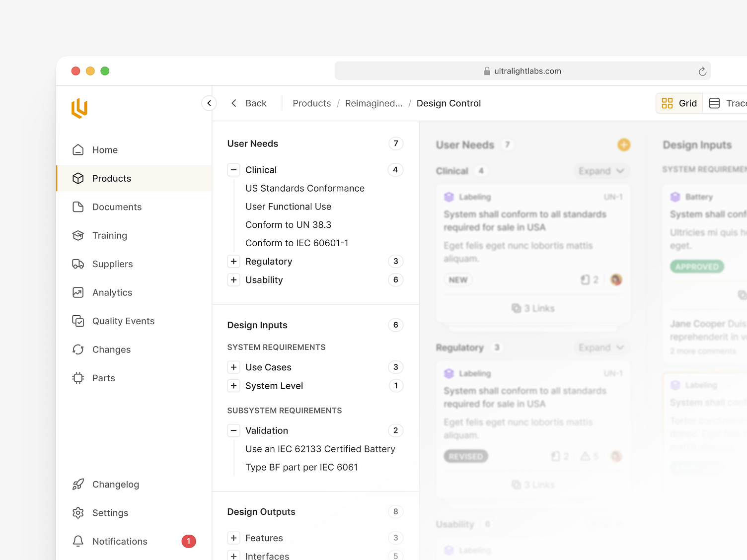Select Conform to UN 38.3 item
Screen dimensions: 747x560
pyautogui.click(x=288, y=225)
